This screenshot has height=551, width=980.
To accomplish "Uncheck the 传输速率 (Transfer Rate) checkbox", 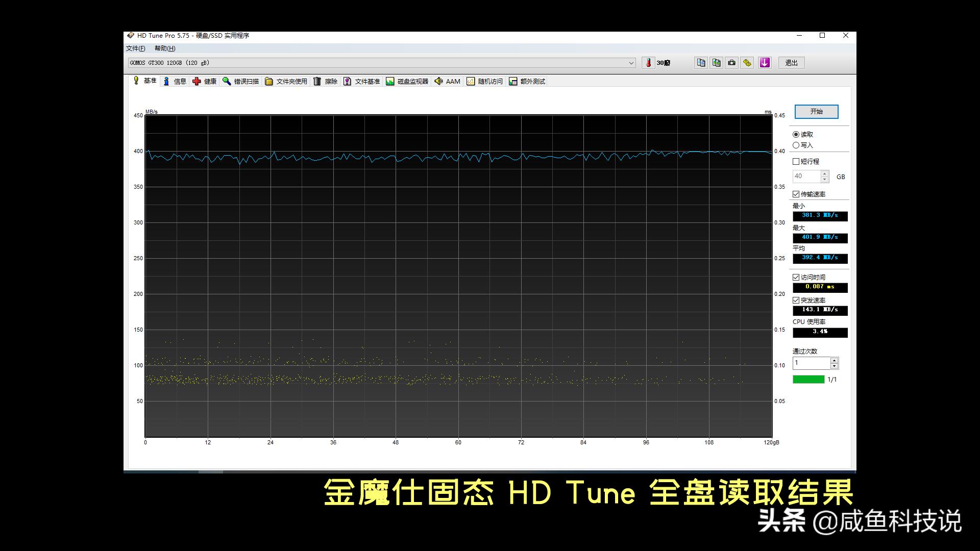I will point(795,193).
